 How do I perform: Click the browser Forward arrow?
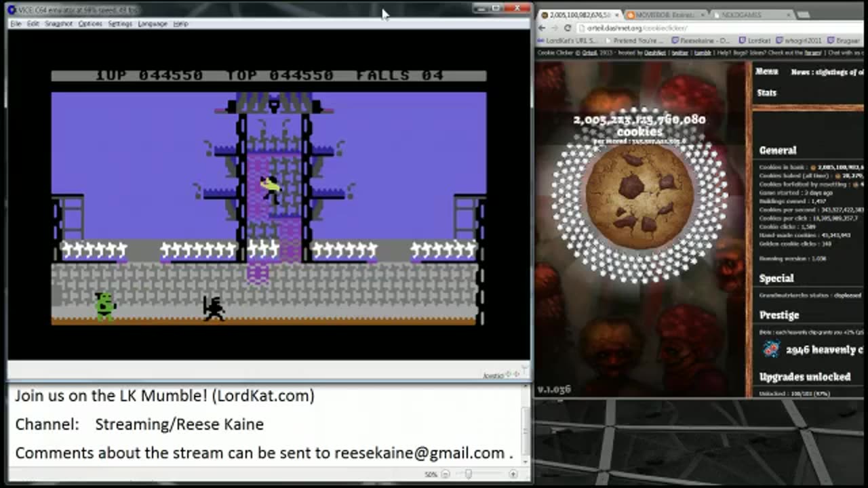click(x=555, y=28)
